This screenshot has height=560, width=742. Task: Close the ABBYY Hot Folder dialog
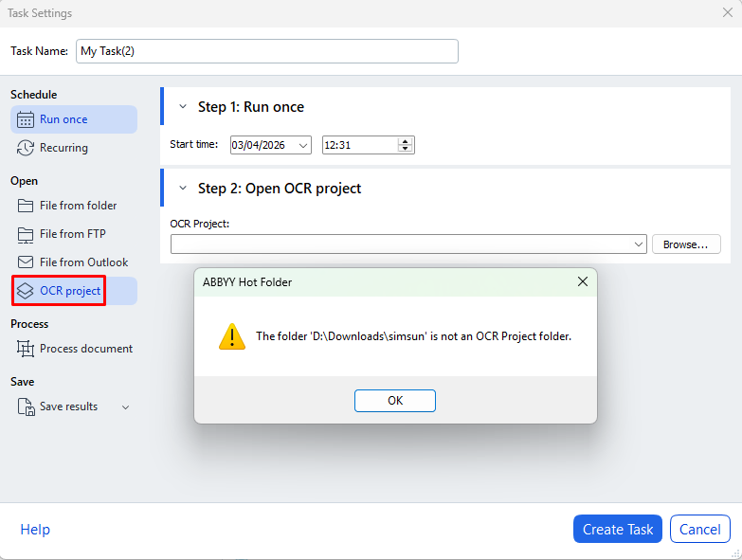(x=583, y=281)
